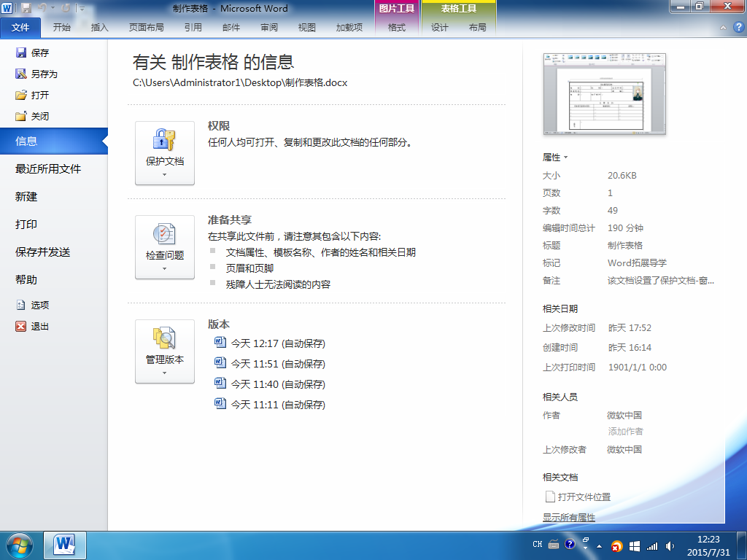This screenshot has height=560, width=747.
Task: Click the Word help question mark icon
Action: 738,27
